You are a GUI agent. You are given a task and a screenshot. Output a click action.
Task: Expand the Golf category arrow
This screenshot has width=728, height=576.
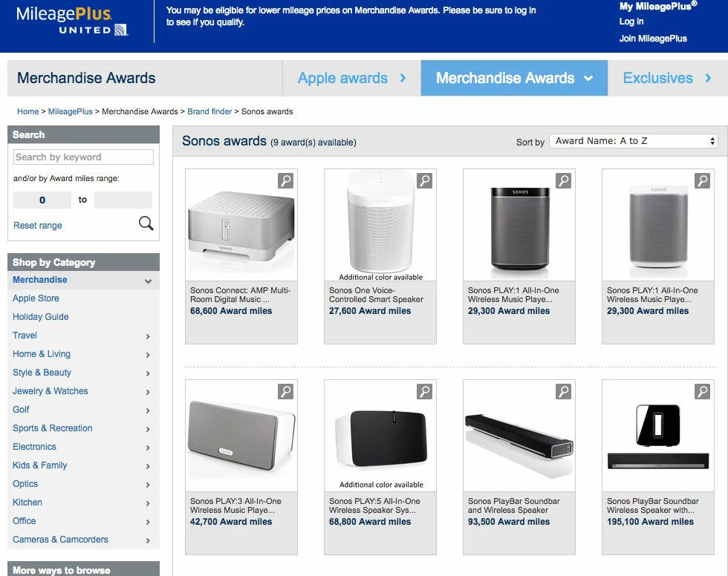click(148, 410)
